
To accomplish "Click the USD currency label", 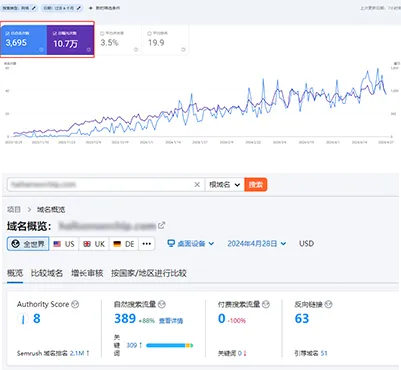I will tap(306, 244).
